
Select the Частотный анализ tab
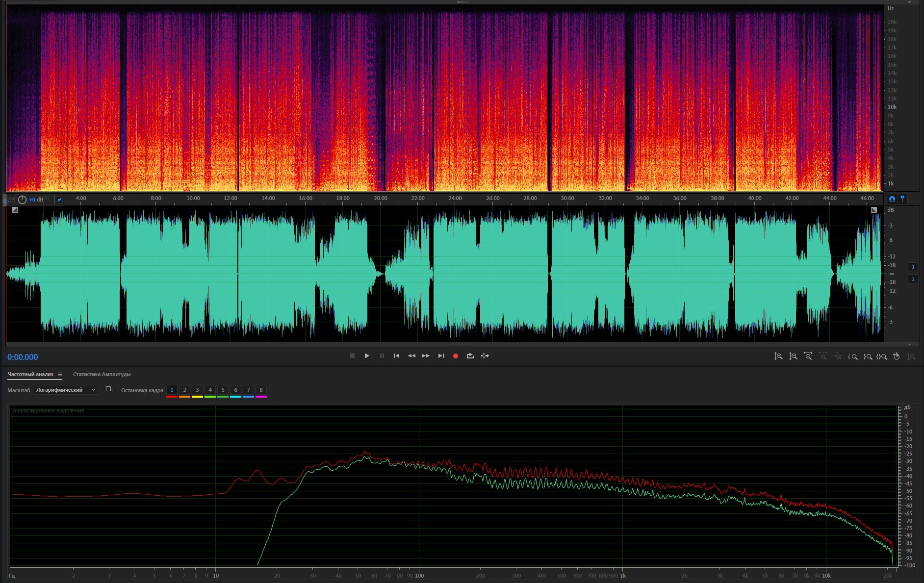pyautogui.click(x=30, y=375)
